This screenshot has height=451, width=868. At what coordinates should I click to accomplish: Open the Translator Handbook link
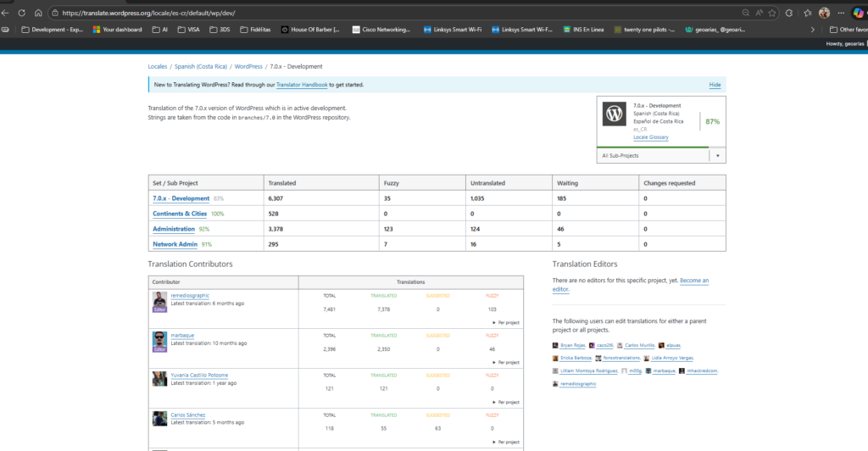[x=303, y=85]
